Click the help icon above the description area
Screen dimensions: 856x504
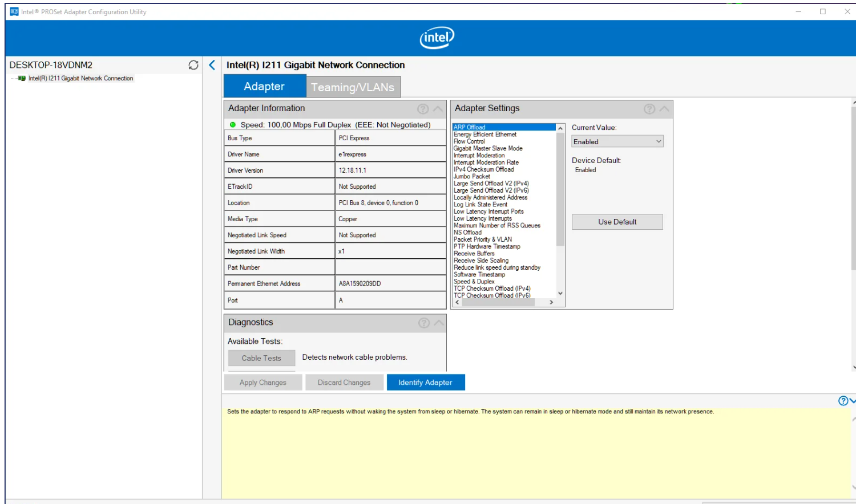coord(843,401)
